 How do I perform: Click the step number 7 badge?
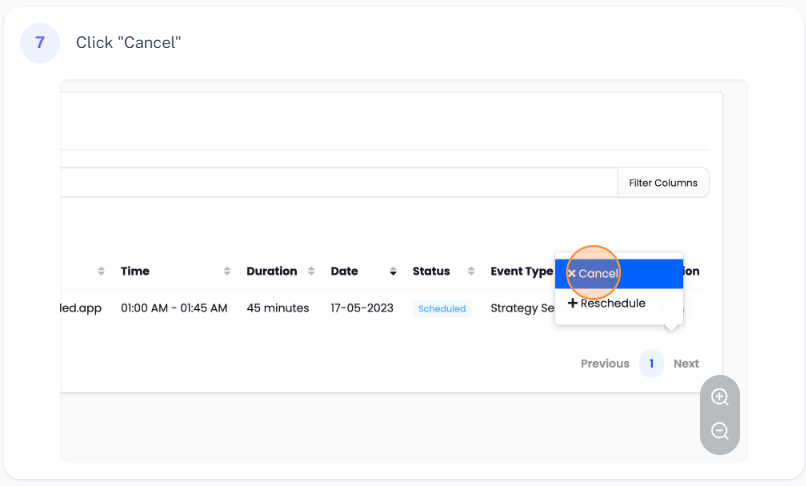[x=40, y=43]
